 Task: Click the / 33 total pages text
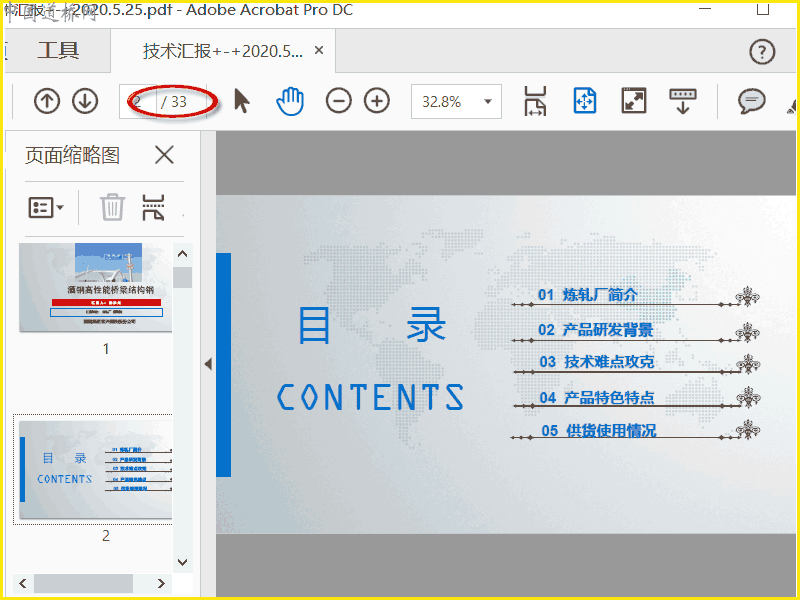pos(173,102)
